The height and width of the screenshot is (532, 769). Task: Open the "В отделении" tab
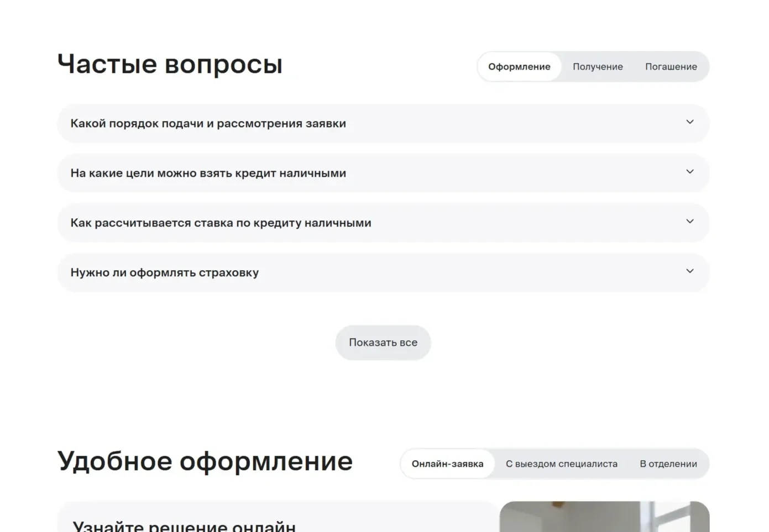point(668,464)
